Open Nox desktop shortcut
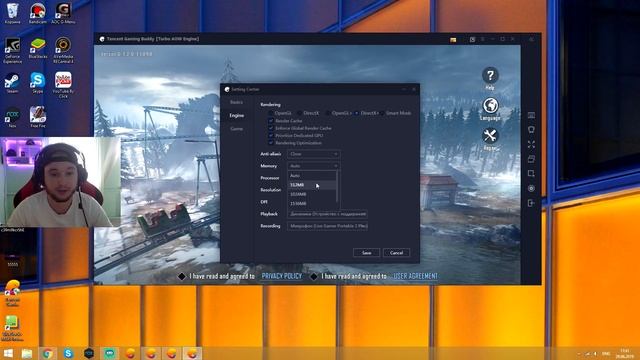 pyautogui.click(x=12, y=118)
